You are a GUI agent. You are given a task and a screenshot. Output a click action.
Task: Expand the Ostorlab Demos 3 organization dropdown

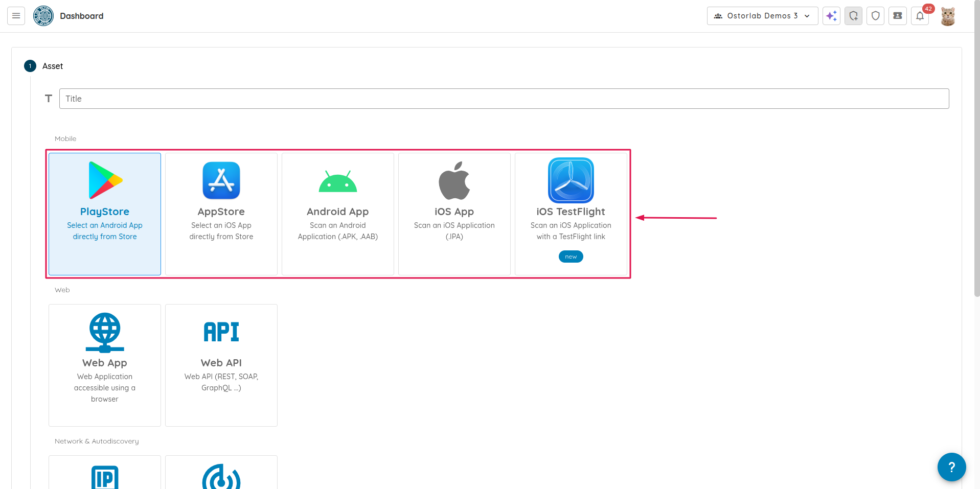coord(762,16)
